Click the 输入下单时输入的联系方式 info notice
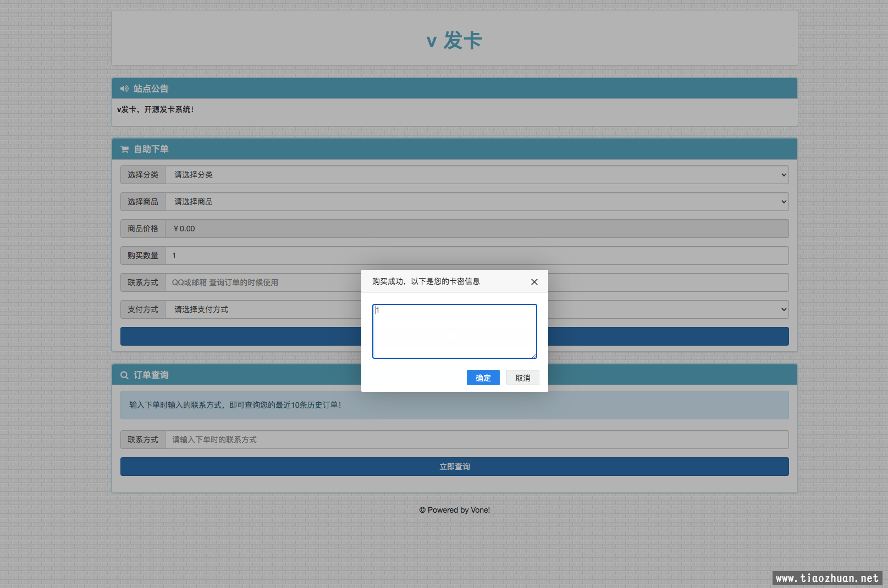Viewport: 888px width, 588px height. [x=454, y=405]
